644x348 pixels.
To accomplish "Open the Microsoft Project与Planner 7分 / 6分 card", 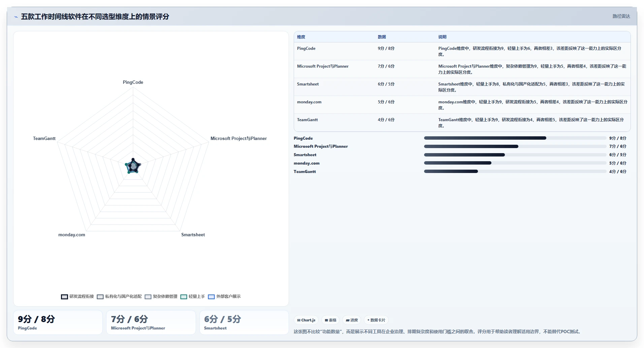I will click(x=151, y=322).
